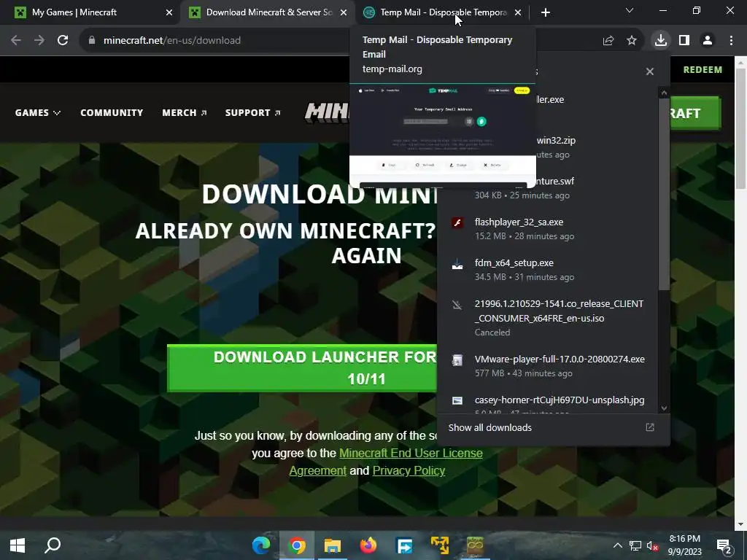The image size is (747, 560).
Task: Click the downloads list scrollbar thumb
Action: 664,194
